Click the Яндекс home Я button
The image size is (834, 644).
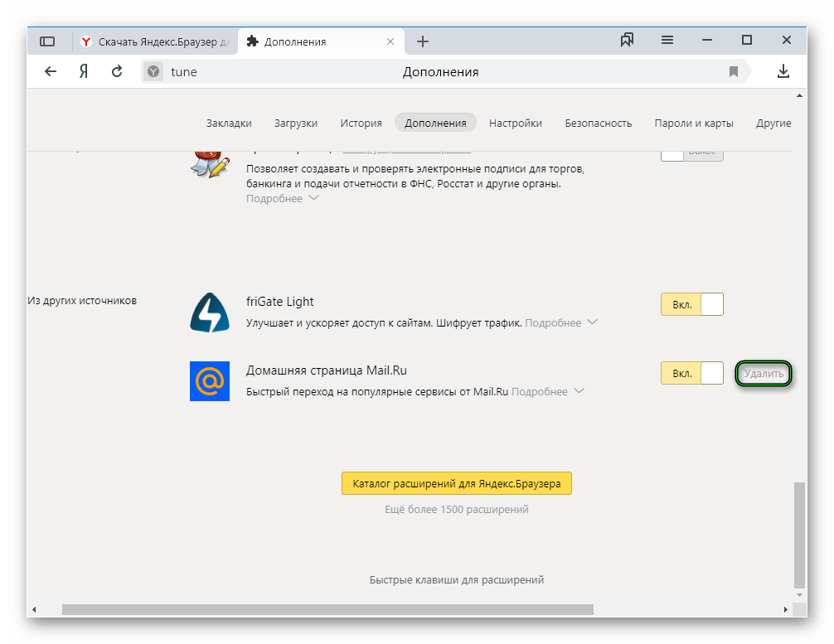click(84, 71)
